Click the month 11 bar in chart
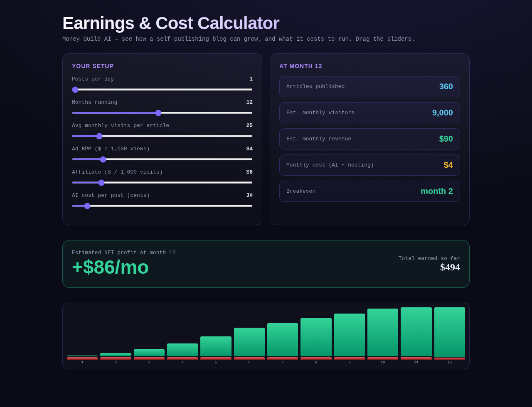This screenshot has height=407, width=532. click(x=416, y=333)
